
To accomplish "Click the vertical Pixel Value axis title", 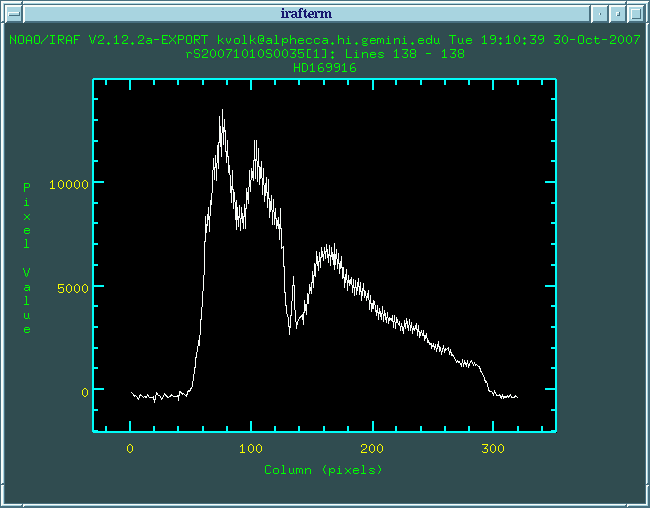I will point(27,258).
